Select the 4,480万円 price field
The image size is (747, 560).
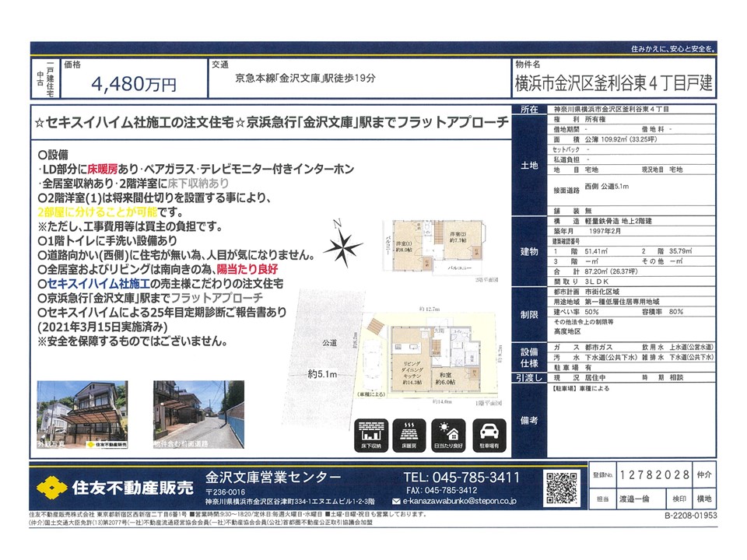(134, 82)
